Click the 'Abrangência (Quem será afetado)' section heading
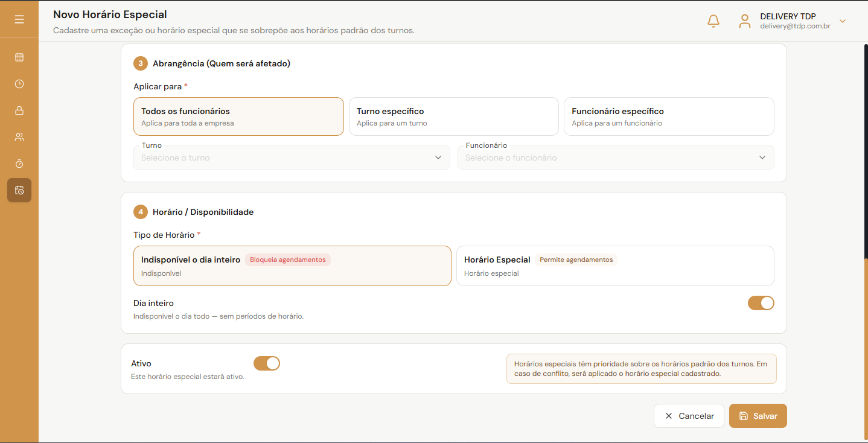This screenshot has width=868, height=443. (222, 63)
